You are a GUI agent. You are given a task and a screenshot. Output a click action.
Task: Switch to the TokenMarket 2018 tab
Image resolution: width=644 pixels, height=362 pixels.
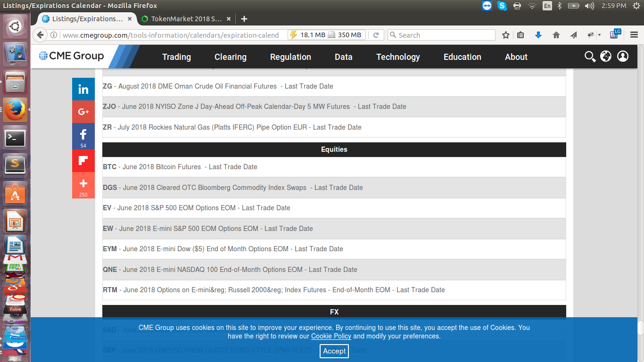point(186,19)
